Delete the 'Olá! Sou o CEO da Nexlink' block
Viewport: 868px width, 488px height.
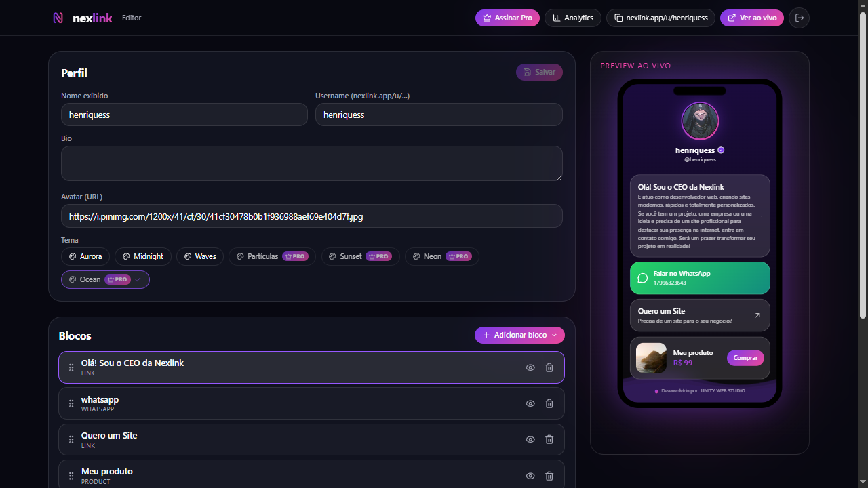(x=549, y=367)
